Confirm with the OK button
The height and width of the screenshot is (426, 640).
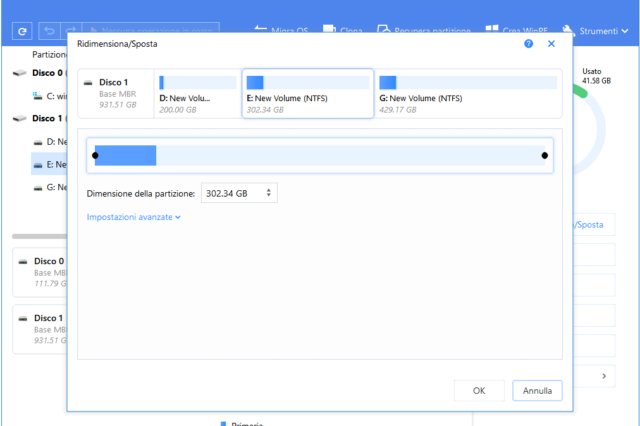coord(479,390)
